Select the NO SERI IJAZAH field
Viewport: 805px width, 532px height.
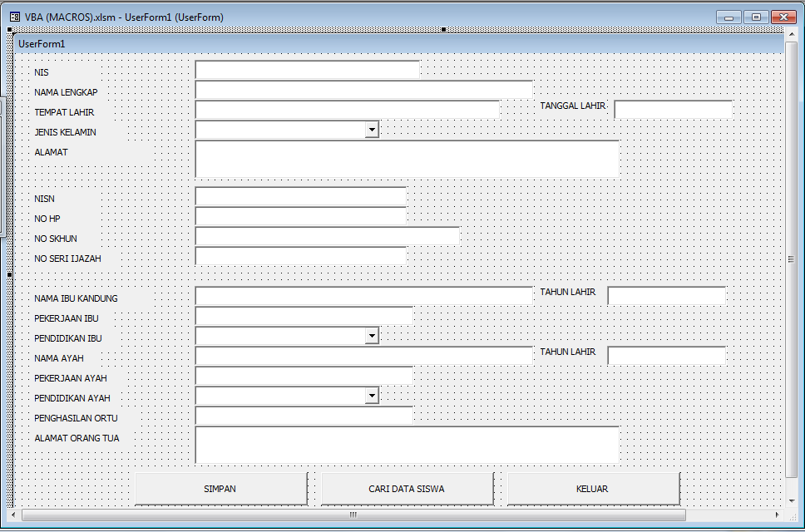299,257
